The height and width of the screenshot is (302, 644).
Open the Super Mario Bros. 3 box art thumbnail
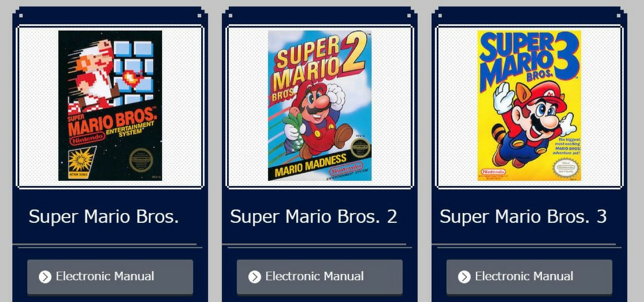tap(529, 106)
